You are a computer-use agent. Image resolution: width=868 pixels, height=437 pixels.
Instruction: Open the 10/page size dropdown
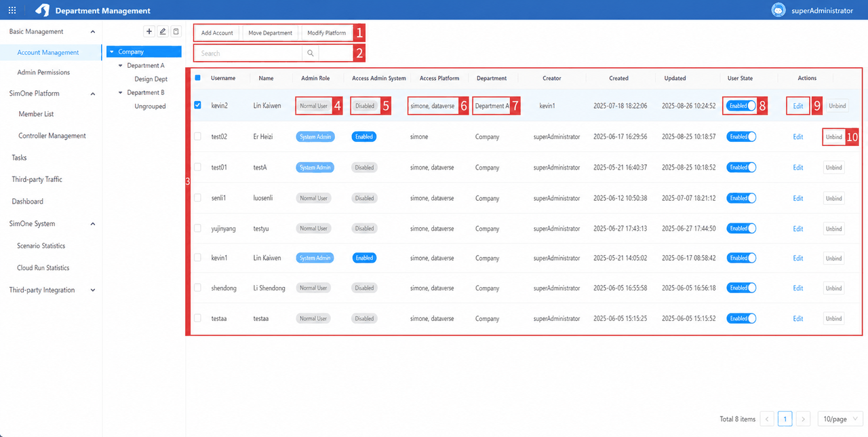(x=840, y=419)
